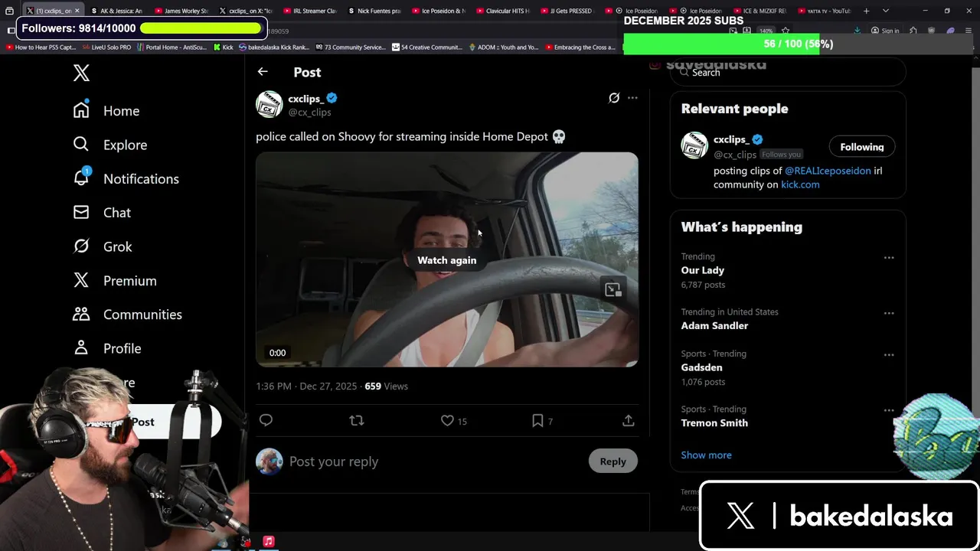Click the Grok icon on the post
980x551 pixels.
(614, 98)
